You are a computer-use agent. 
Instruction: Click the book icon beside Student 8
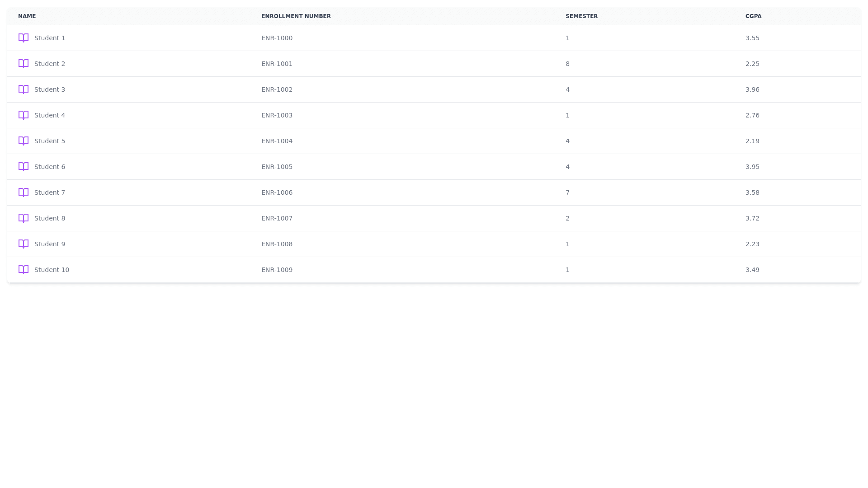(24, 218)
